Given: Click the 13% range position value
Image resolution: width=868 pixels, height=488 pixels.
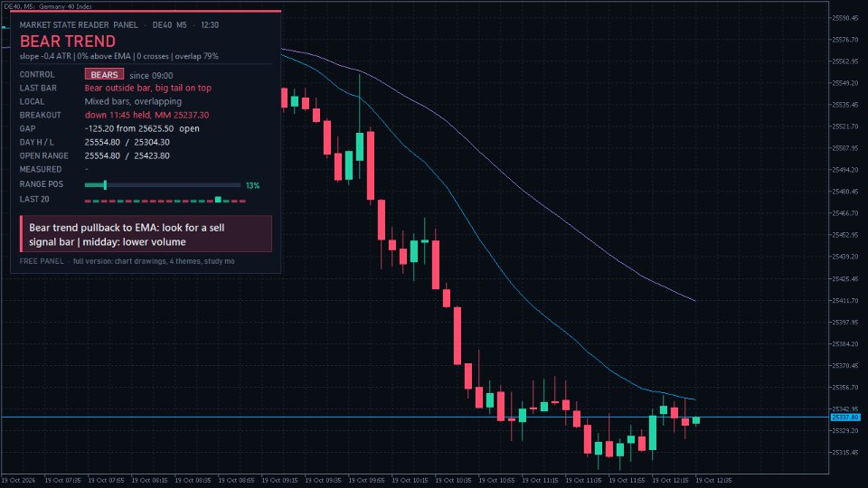Looking at the screenshot, I should click(252, 185).
